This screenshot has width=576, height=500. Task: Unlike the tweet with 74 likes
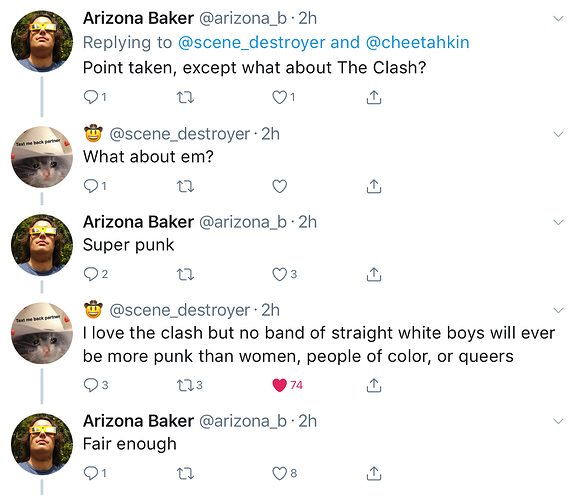pos(280,385)
